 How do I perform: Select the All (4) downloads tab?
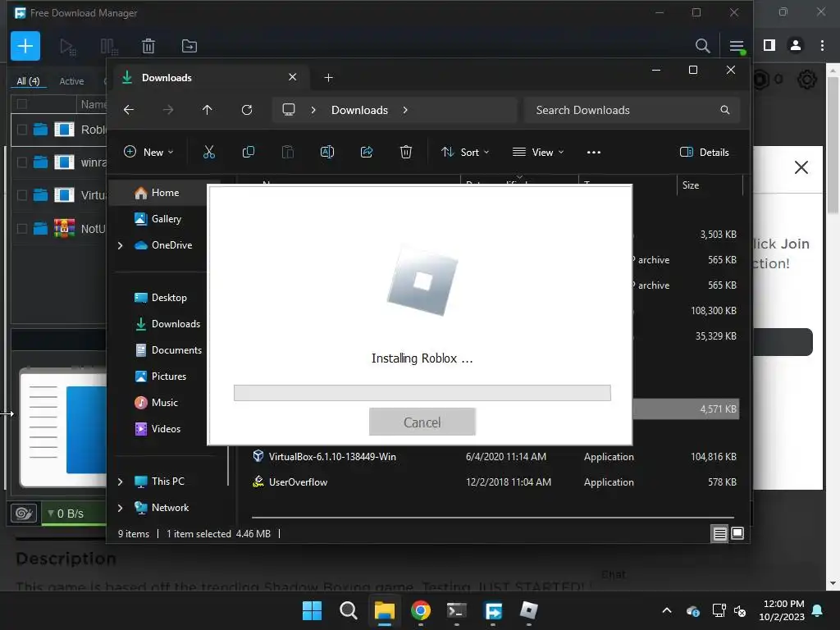[x=28, y=81]
